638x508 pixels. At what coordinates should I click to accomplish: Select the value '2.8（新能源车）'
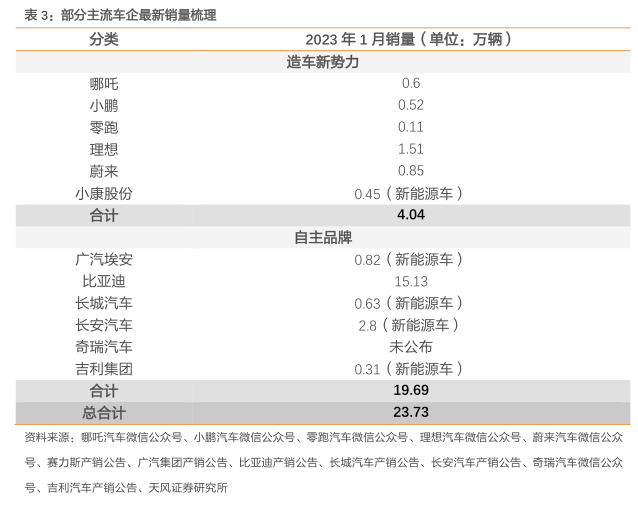[x=409, y=325]
